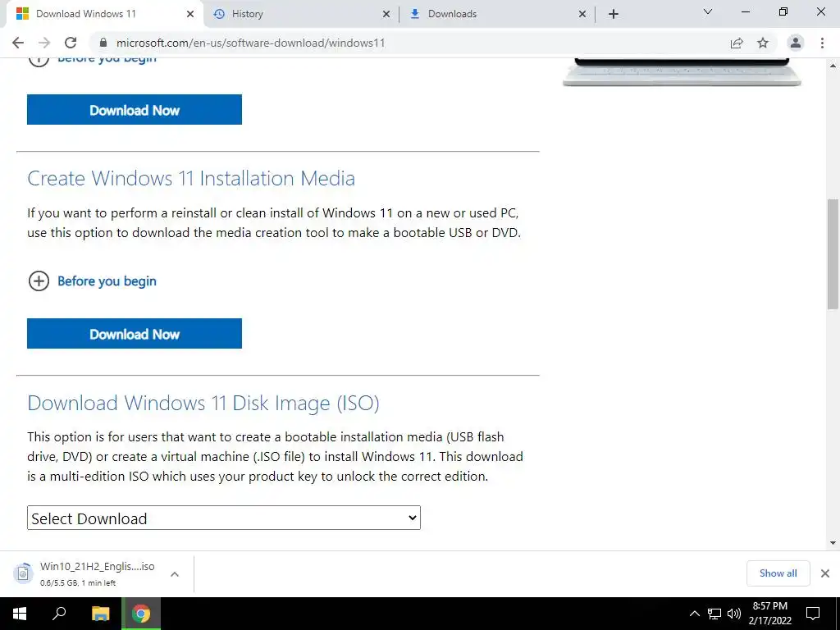Close the Download Windows 11 tab

click(190, 14)
